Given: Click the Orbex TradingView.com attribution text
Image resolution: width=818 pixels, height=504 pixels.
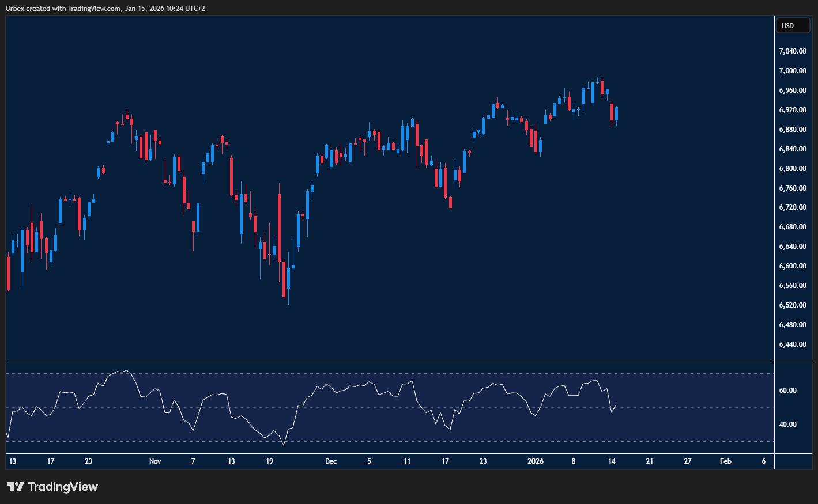Looking at the screenshot, I should tap(105, 8).
